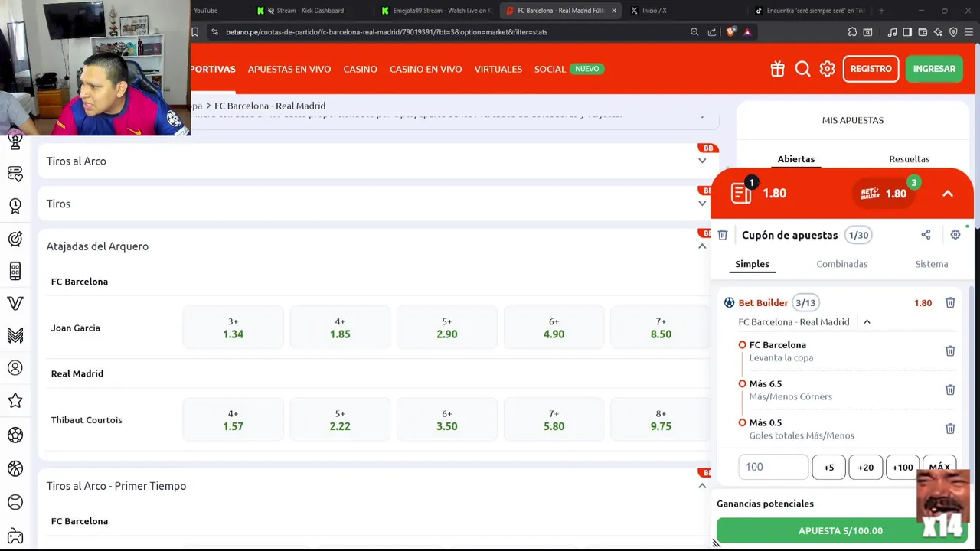Remove FC Barcelona Levanta la copa selection

coord(950,351)
